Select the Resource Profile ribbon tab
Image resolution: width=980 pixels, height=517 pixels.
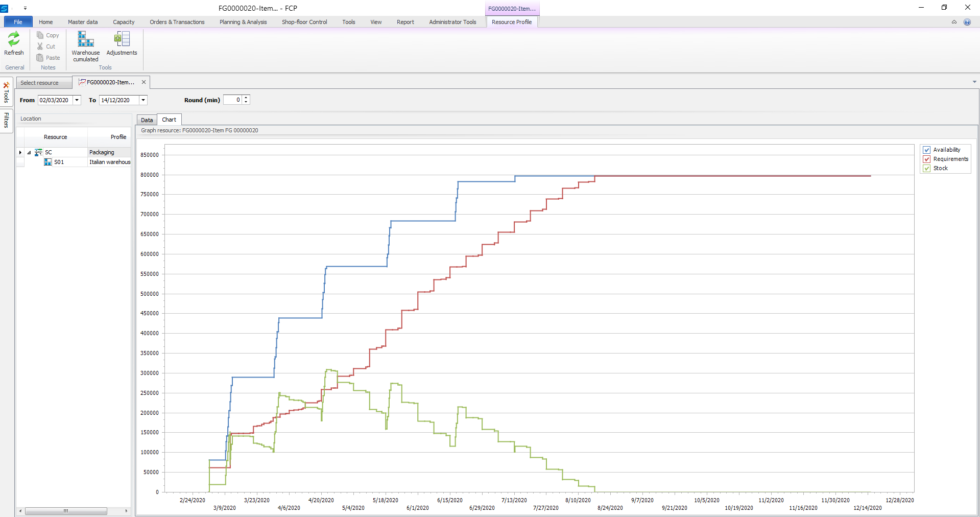coord(512,22)
